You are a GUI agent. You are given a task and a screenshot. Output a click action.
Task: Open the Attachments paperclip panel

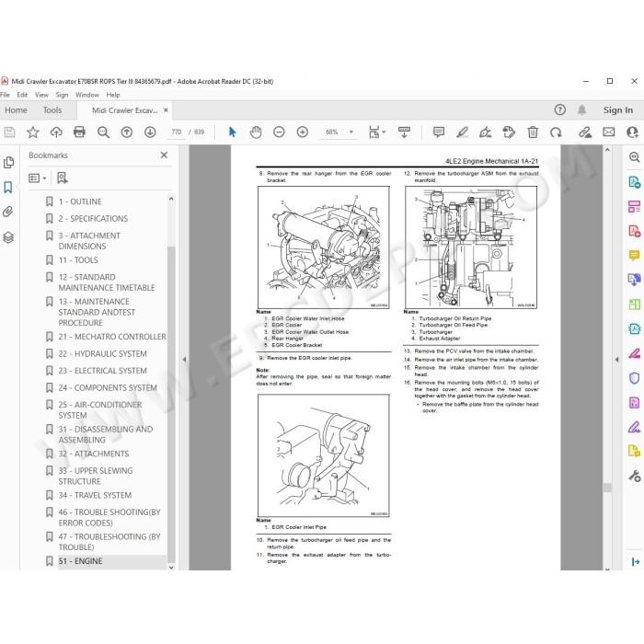point(7,212)
